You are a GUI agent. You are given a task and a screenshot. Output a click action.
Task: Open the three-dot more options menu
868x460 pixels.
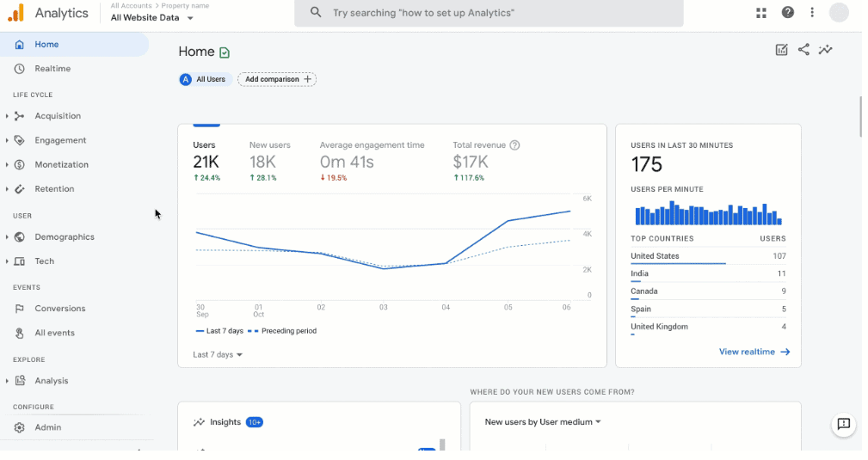[812, 13]
